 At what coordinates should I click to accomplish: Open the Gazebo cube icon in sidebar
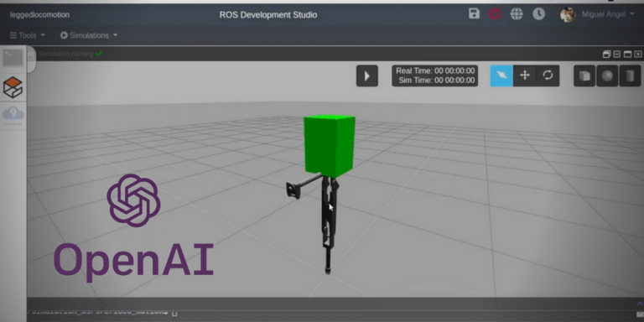pos(13,87)
